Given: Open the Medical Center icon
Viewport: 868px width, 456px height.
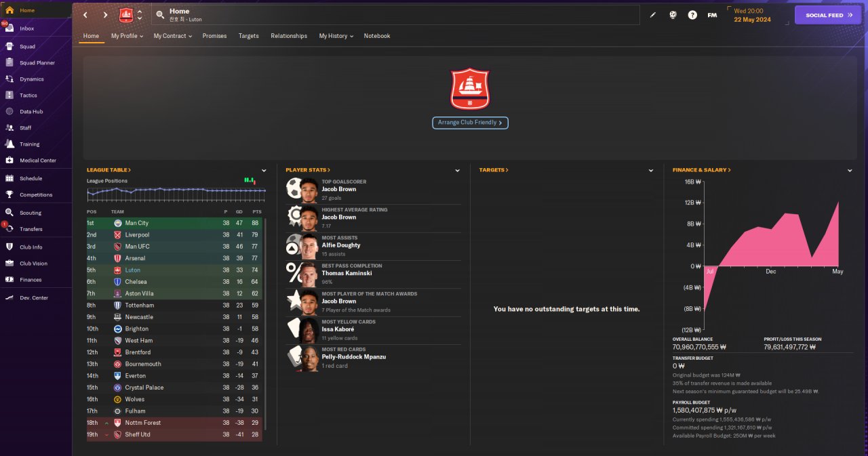Looking at the screenshot, I should 9,161.
